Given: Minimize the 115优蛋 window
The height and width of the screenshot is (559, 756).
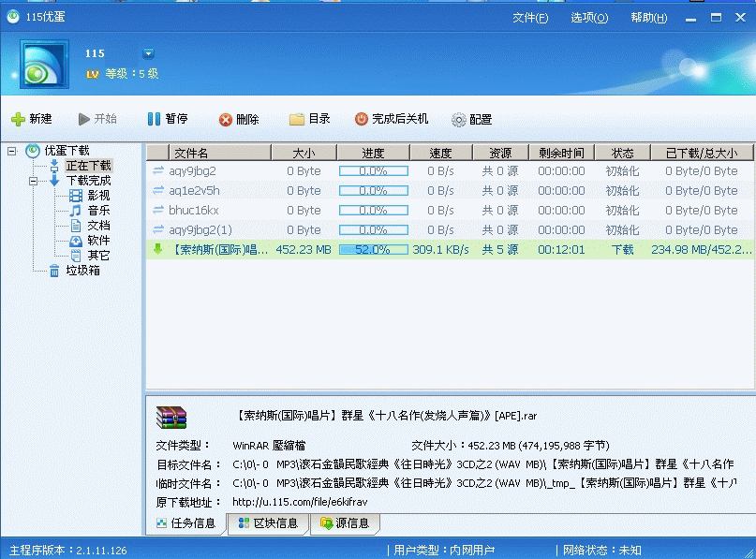Looking at the screenshot, I should pyautogui.click(x=691, y=19).
